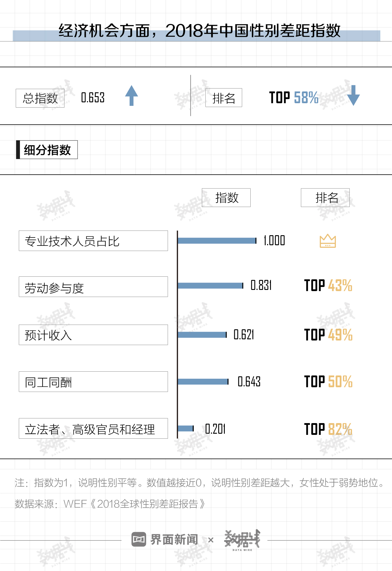Click the × symbol between footer logos
Screen dimensions: 392x571
click(211, 540)
